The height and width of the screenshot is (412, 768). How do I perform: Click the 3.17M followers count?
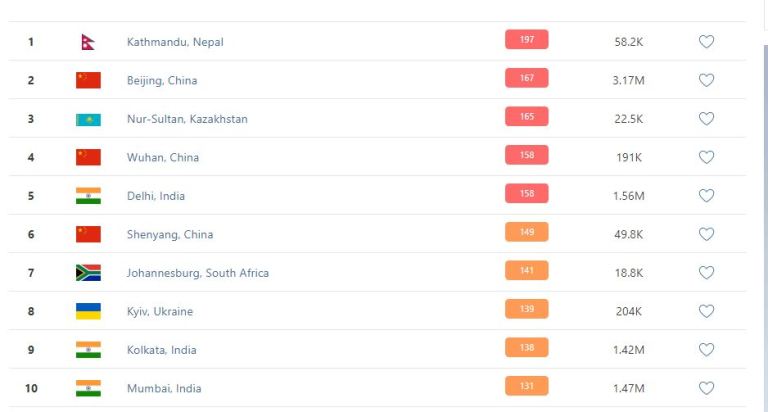(x=628, y=80)
